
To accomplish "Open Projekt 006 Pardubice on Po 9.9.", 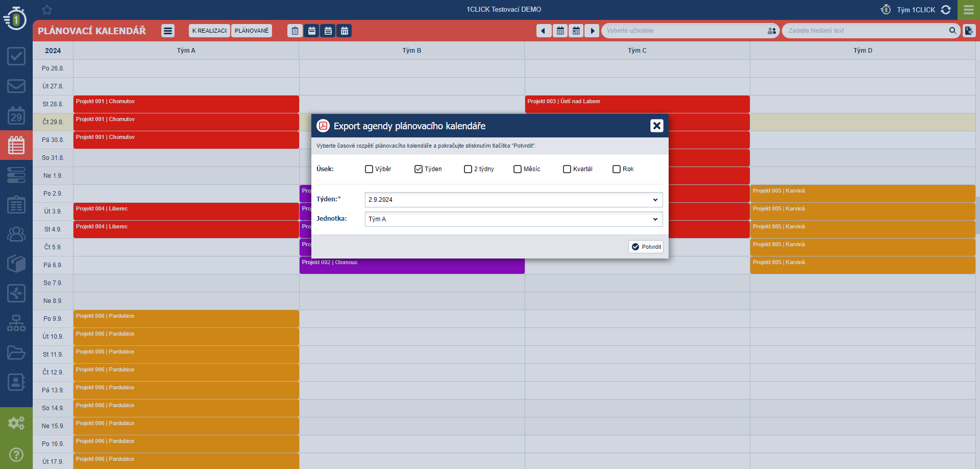I will click(186, 319).
